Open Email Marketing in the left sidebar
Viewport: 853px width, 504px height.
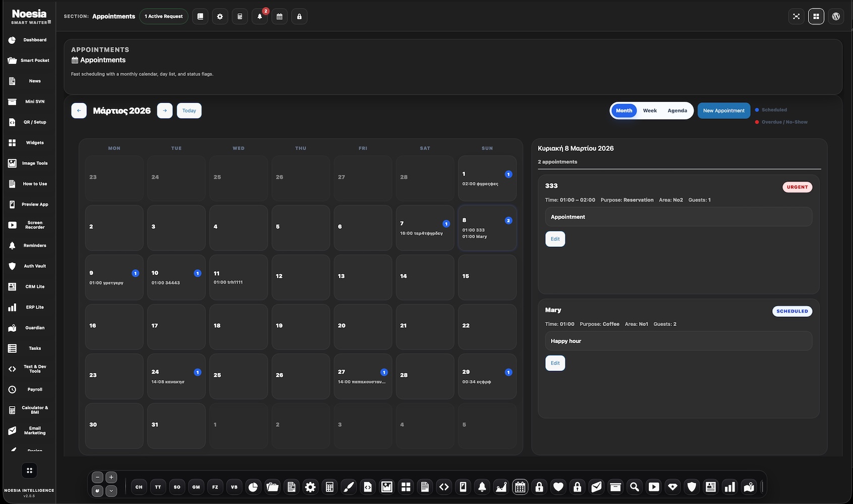click(x=28, y=430)
